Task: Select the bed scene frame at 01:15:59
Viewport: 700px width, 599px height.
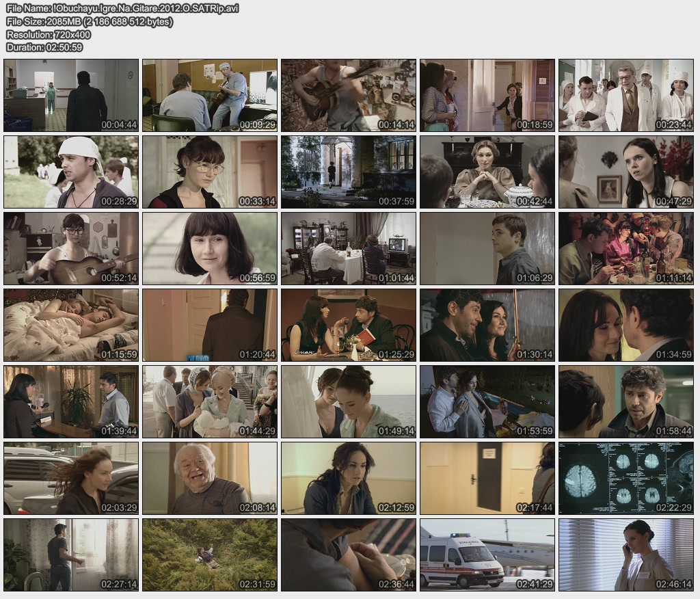Action: 71,325
